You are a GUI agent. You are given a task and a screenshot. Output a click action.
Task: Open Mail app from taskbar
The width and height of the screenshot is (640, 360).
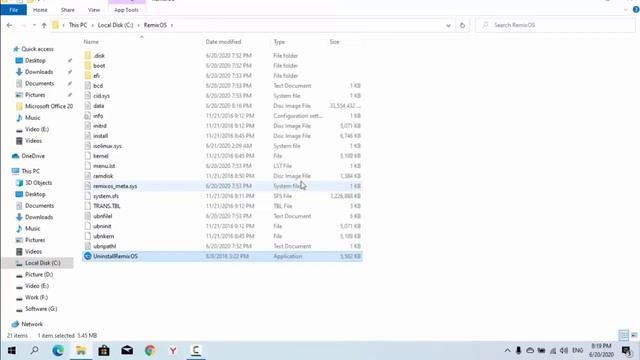tap(127, 351)
